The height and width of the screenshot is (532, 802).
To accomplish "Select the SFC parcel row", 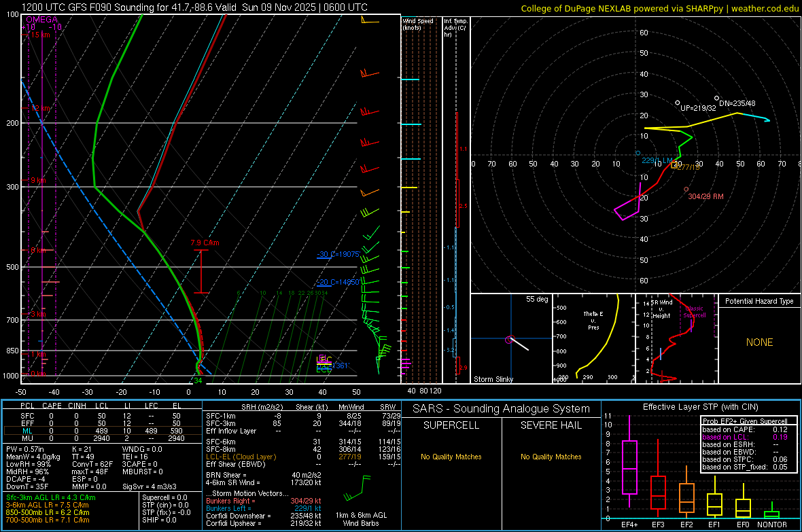I will click(102, 416).
